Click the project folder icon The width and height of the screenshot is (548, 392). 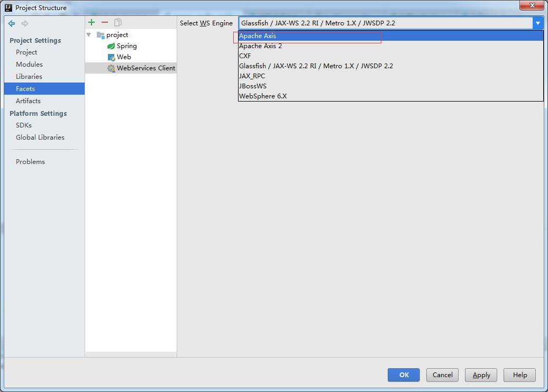[x=101, y=35]
